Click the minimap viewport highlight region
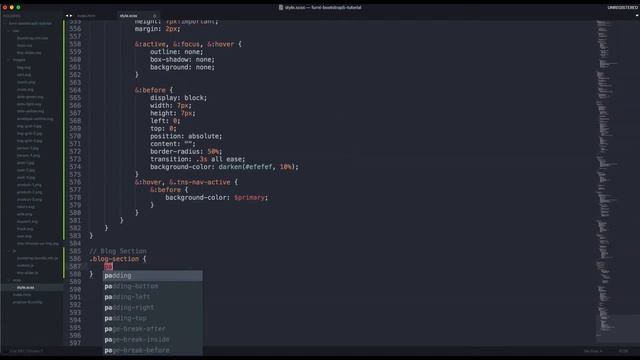 point(618,329)
